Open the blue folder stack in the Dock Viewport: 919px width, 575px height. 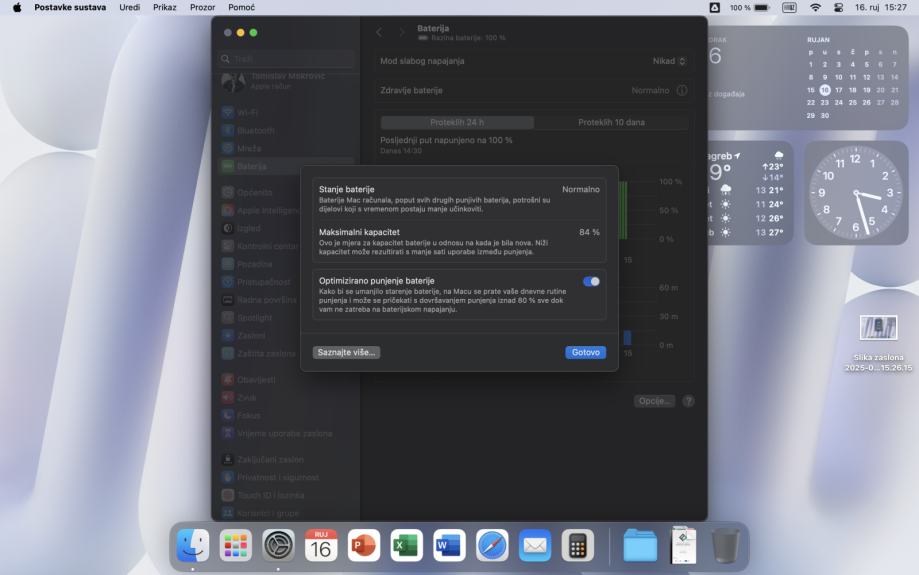[640, 546]
